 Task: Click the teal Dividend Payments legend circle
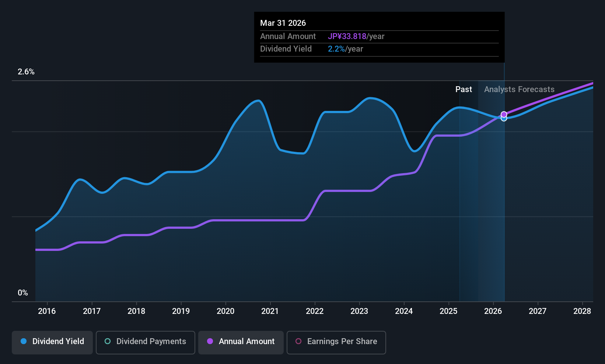click(108, 342)
